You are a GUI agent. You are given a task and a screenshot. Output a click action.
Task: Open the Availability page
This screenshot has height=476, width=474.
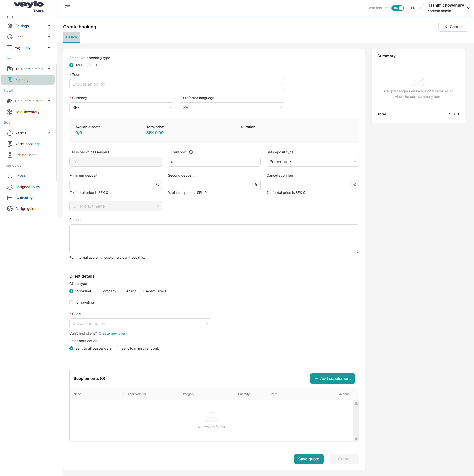(24, 198)
